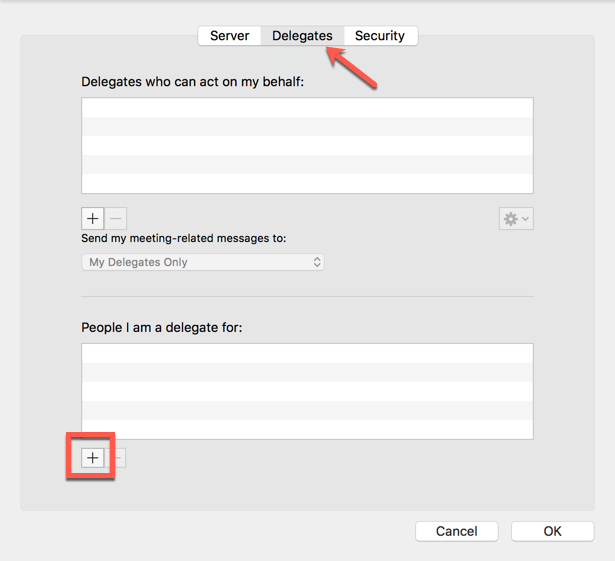
Task: Select third row in People I am a delegate for
Action: [308, 392]
